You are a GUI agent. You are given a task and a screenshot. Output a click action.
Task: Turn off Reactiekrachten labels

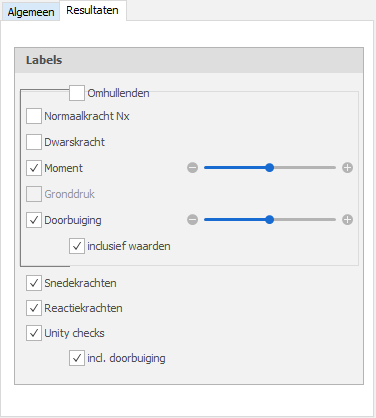[34, 308]
